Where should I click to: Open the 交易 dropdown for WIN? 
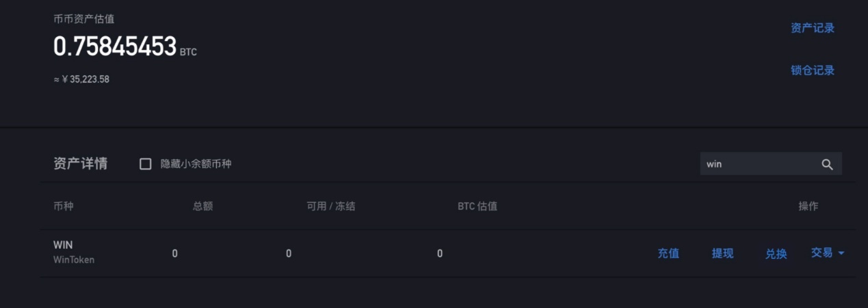point(822,253)
